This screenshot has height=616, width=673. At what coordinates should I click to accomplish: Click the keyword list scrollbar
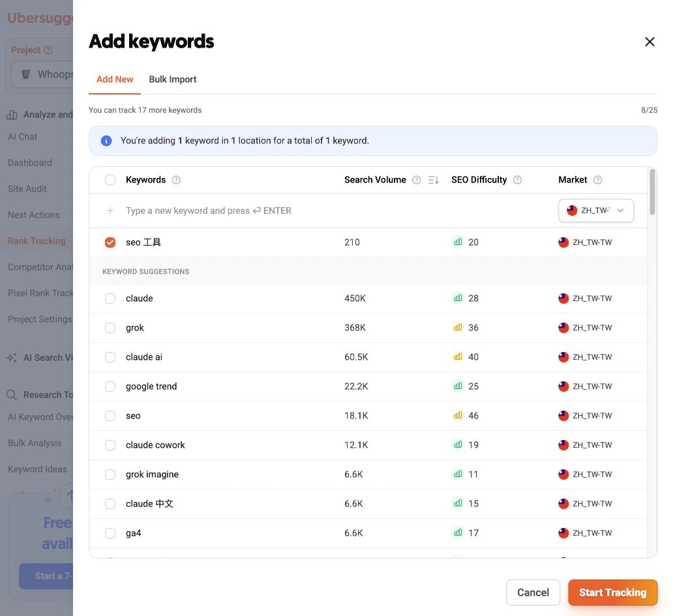652,192
